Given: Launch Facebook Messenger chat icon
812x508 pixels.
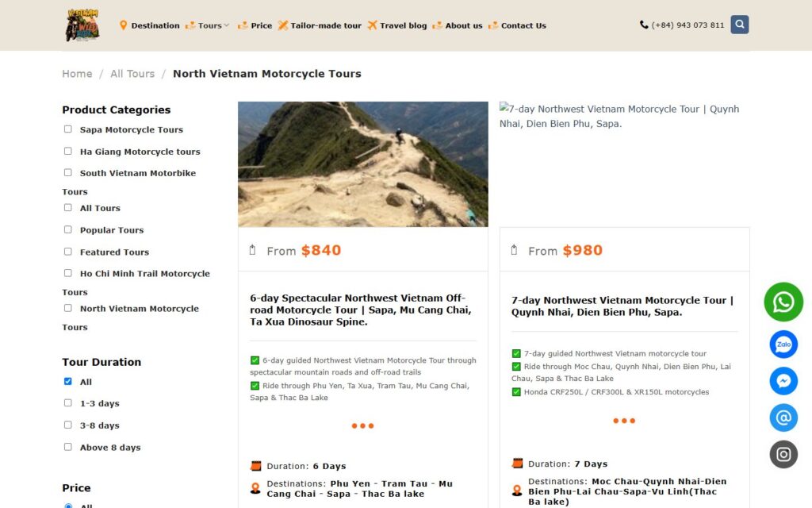Looking at the screenshot, I should pos(783,381).
